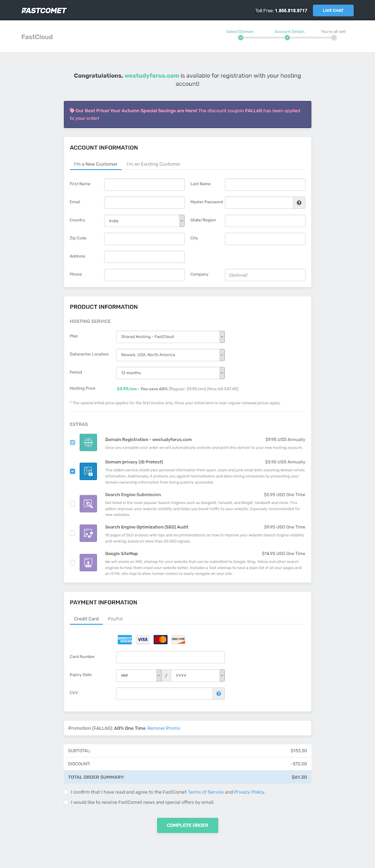Click the State/Region input field

pos(265,221)
